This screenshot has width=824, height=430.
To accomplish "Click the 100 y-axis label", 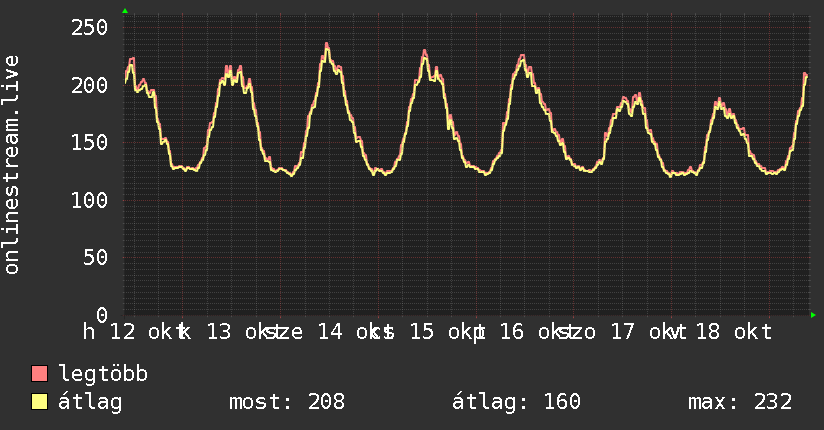I will point(89,200).
